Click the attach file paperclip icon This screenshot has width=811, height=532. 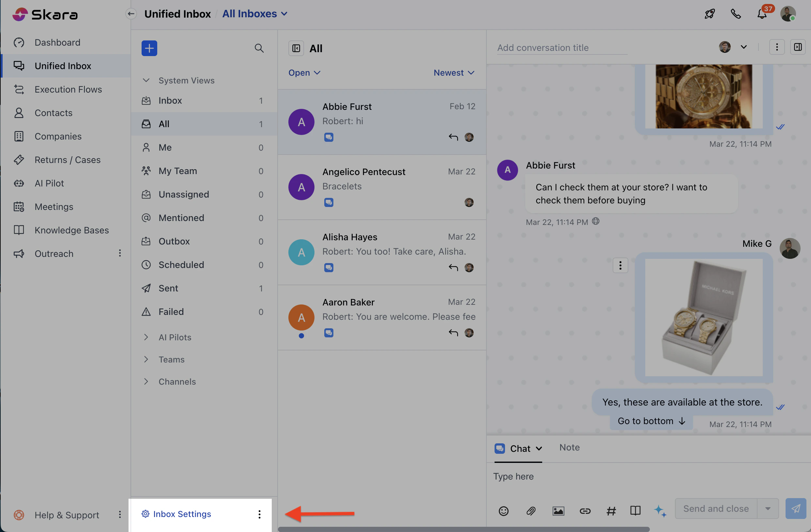[x=531, y=510]
